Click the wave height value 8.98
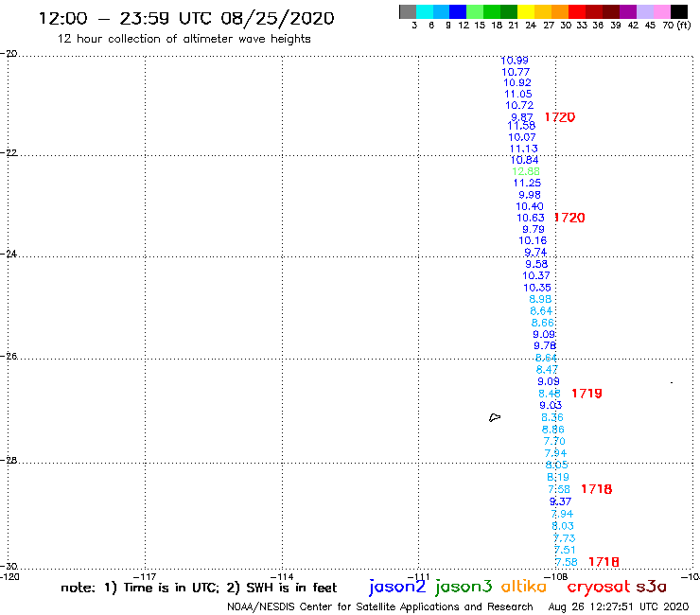700x615 pixels. coord(540,299)
